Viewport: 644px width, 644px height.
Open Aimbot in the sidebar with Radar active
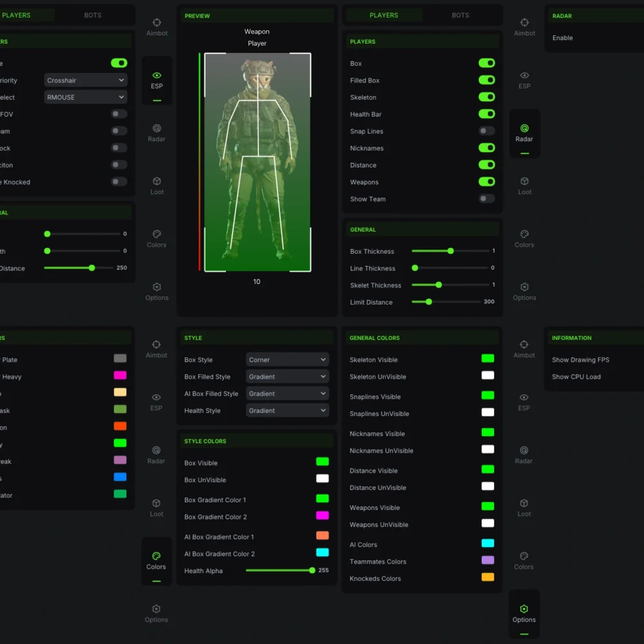pyautogui.click(x=524, y=27)
